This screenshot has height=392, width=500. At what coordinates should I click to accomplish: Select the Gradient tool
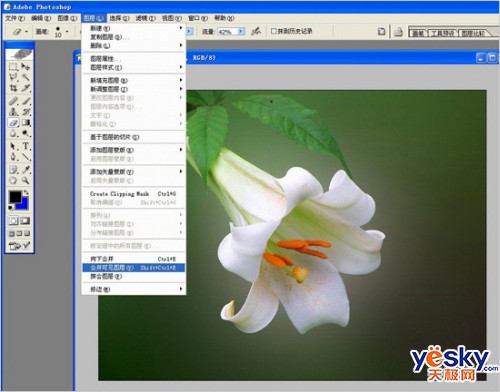[26, 122]
